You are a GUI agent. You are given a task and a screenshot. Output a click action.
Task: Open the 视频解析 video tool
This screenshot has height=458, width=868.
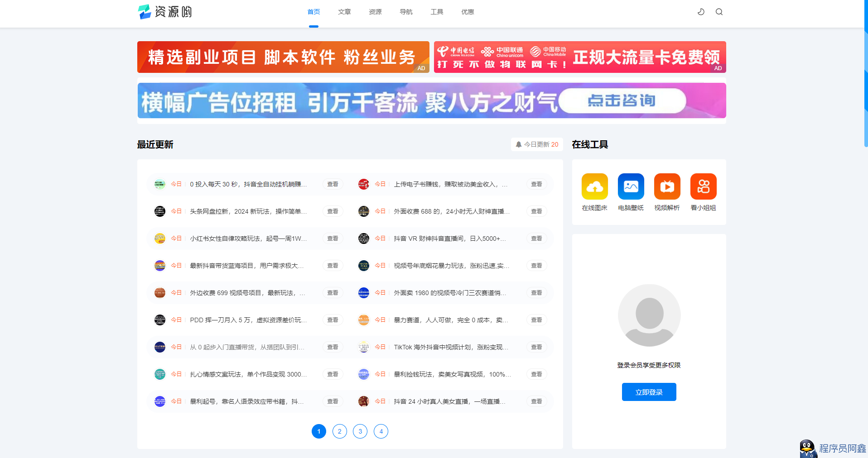click(667, 186)
